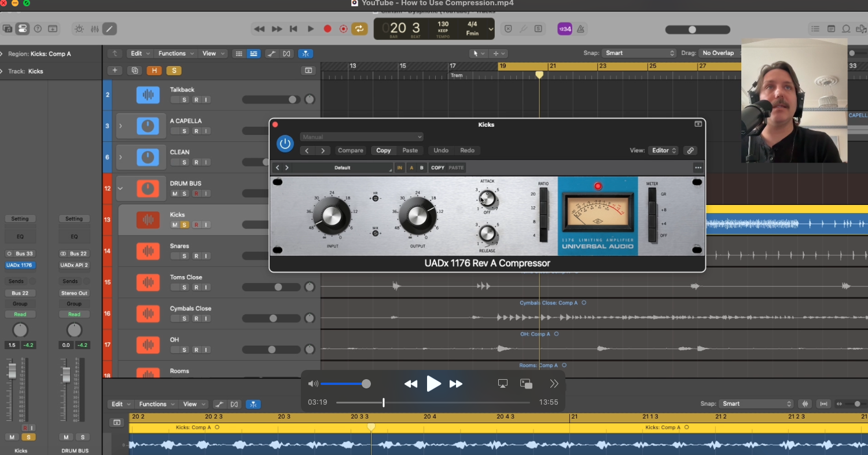Click the master volume slider in control bar
Screen dimensions: 868x455
[697, 30]
